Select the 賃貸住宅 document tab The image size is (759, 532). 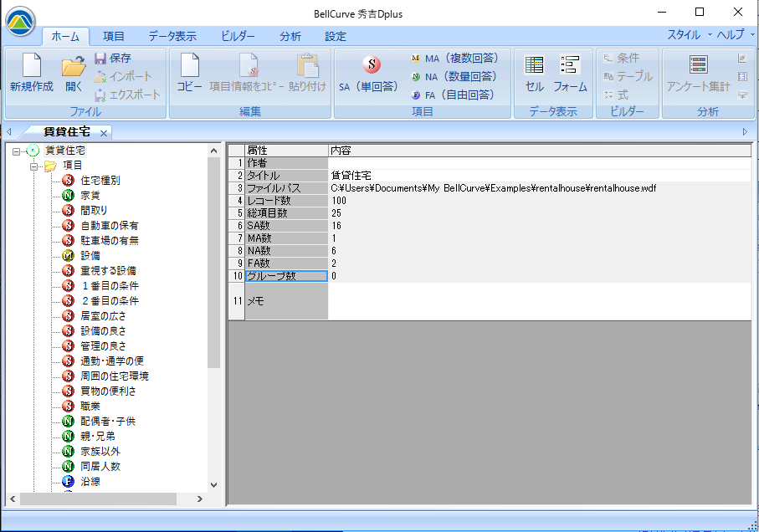66,131
